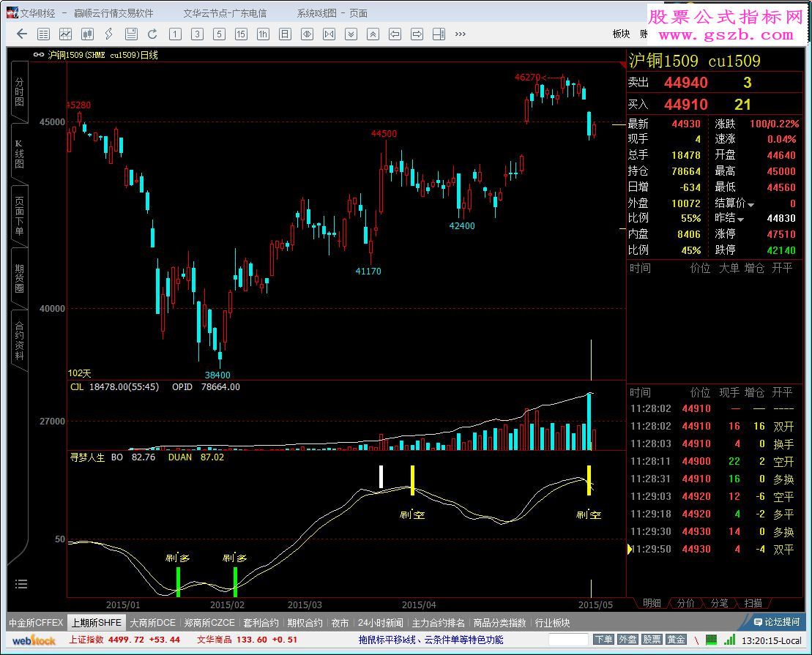This screenshot has height=655, width=812.
Task: Click the expand K-line horizontally icon
Action: point(307,34)
